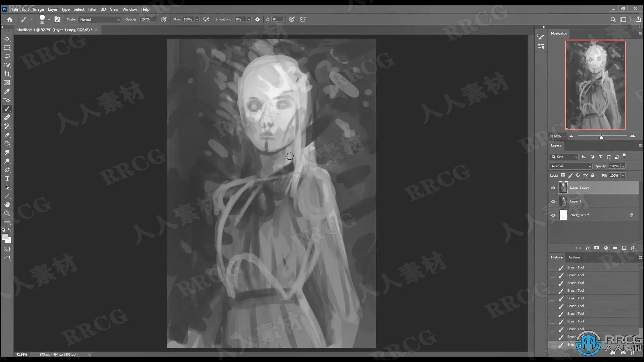Open the brush Mode dropdown
This screenshot has height=362, width=644.
(x=99, y=19)
